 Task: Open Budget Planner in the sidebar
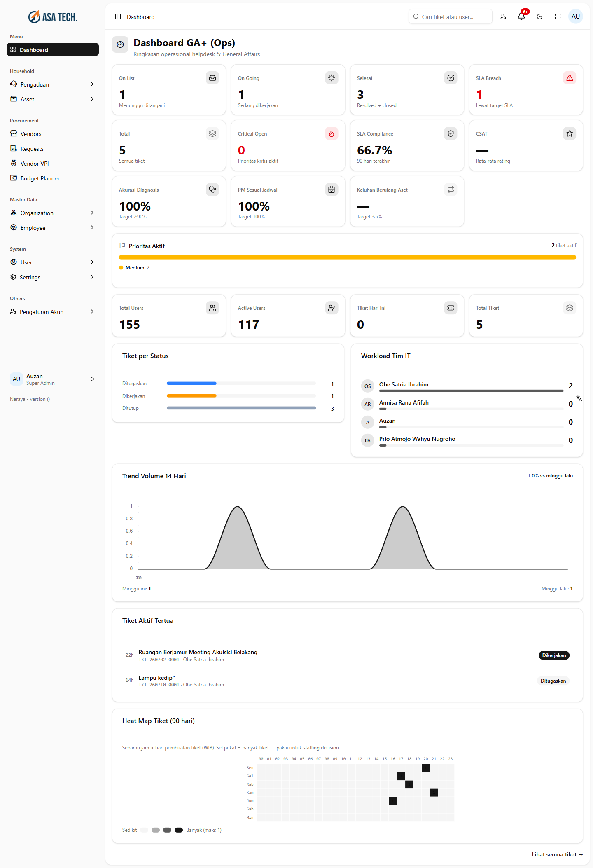53,178
